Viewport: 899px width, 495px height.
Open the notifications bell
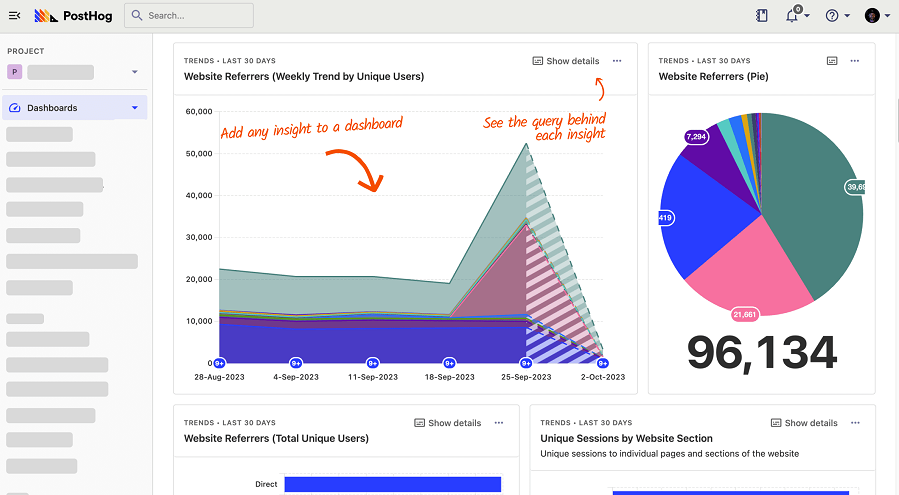click(x=793, y=15)
